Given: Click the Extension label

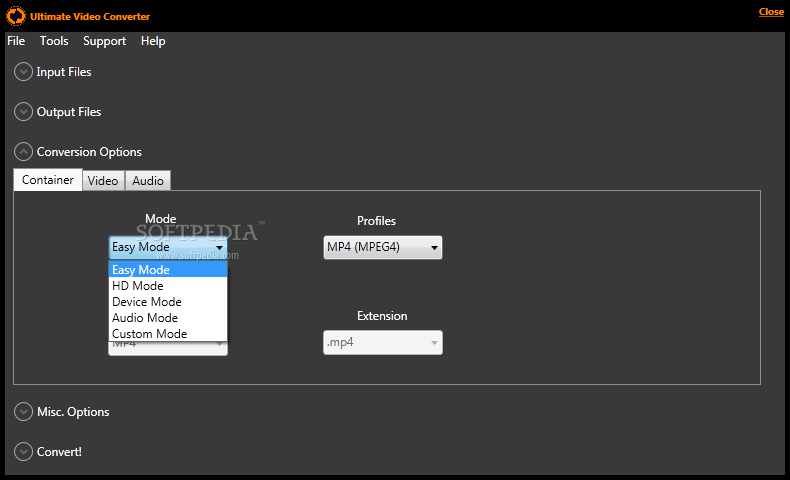Looking at the screenshot, I should [x=382, y=316].
